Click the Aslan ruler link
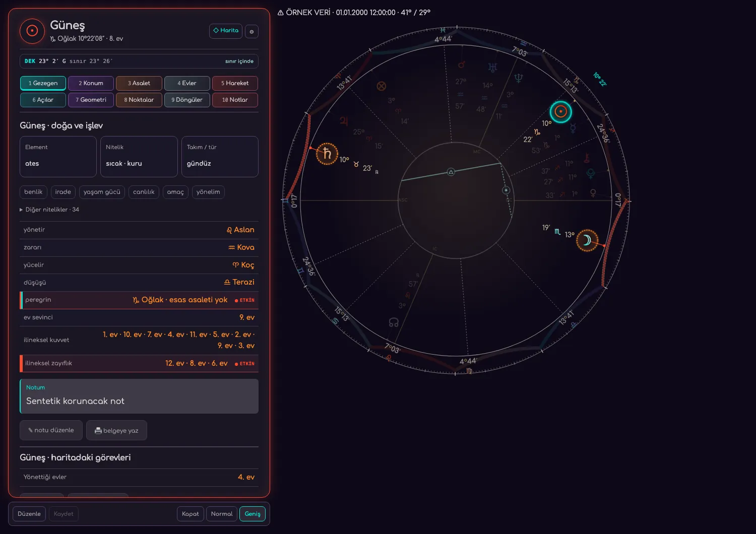Viewport: 756px width, 534px height. pos(240,230)
